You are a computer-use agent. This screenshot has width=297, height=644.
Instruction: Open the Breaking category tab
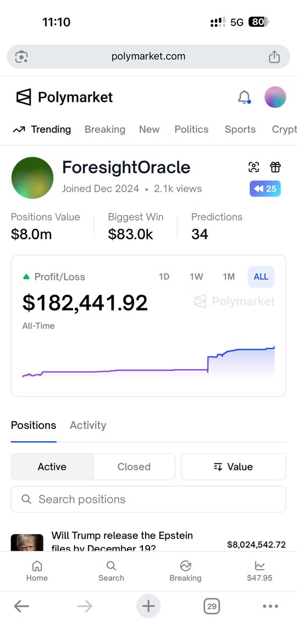(105, 129)
